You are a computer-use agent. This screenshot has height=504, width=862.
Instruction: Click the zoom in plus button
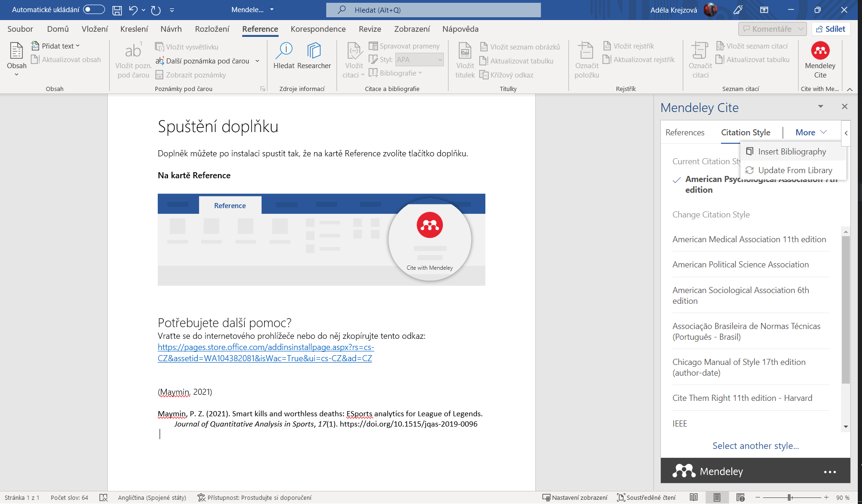[826, 497]
